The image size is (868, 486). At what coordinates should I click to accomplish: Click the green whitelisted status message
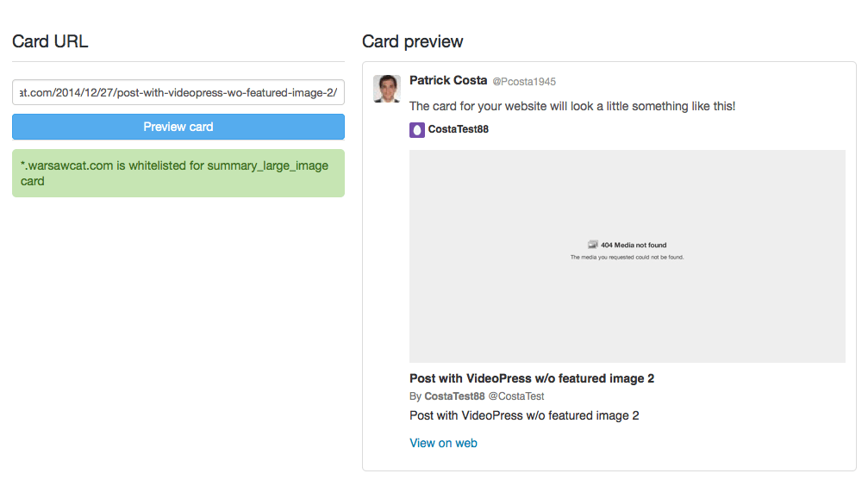coord(178,173)
